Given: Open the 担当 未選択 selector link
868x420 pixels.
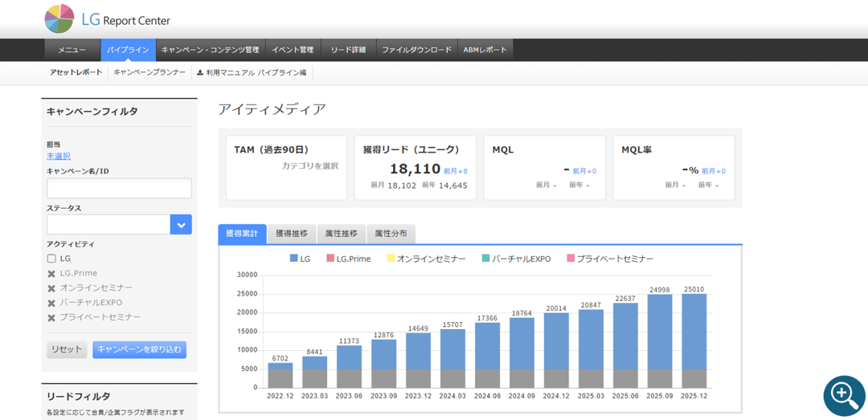Looking at the screenshot, I should pos(59,156).
